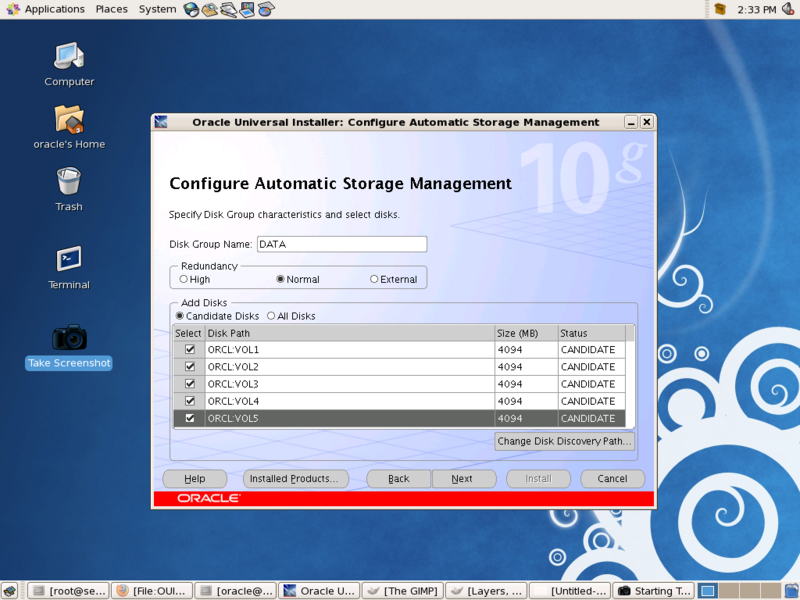This screenshot has width=800, height=600.
Task: Click the show desktop button in taskbar
Action: pos(9,591)
